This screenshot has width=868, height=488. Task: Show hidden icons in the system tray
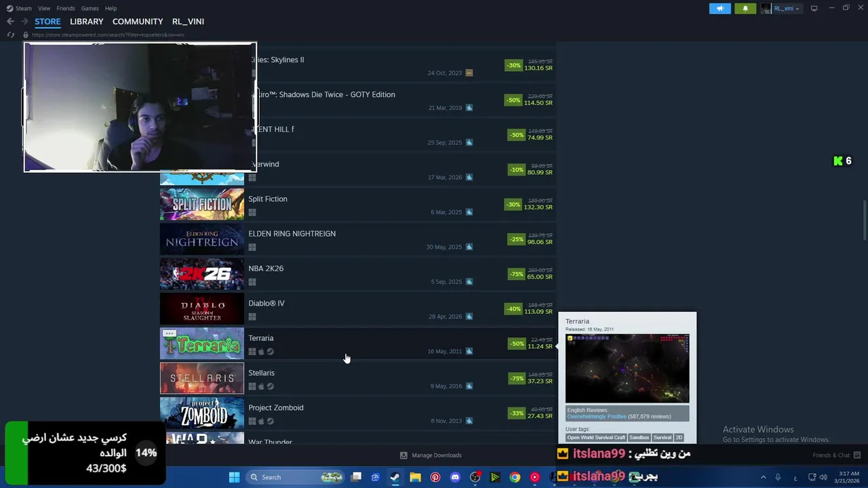point(763,477)
